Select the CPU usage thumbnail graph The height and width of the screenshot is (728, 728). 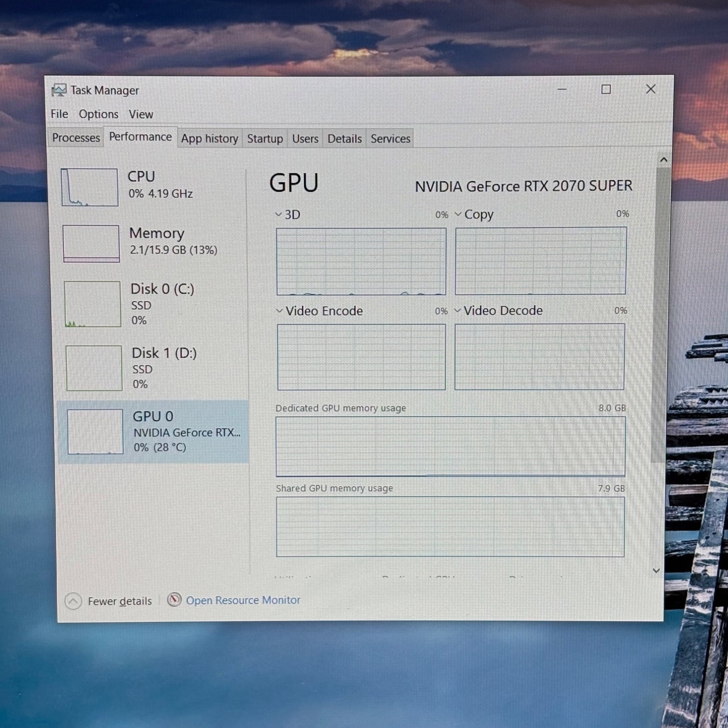click(x=90, y=187)
